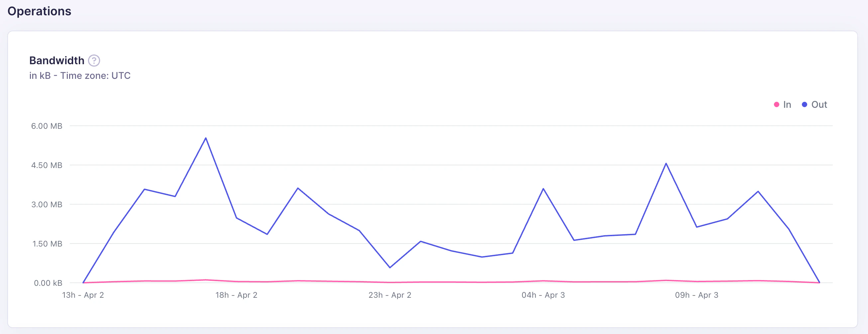Screen dimensions: 868x334
Task: Click the Bandwidth chart title
Action: point(57,61)
